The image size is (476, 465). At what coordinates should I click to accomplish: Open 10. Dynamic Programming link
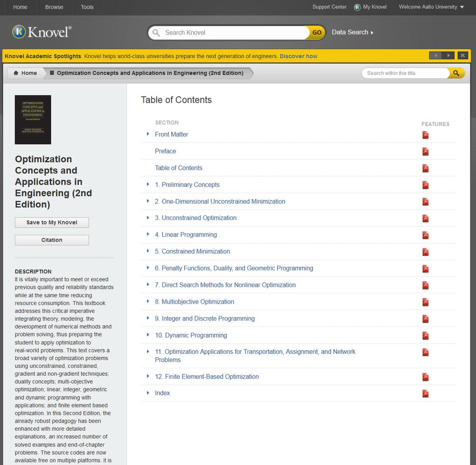click(x=191, y=335)
